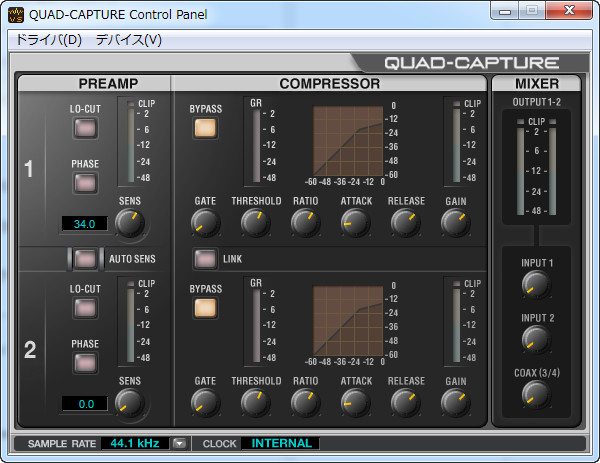This screenshot has height=463, width=600.
Task: Open the デバイス(V) menu
Action: click(x=129, y=39)
